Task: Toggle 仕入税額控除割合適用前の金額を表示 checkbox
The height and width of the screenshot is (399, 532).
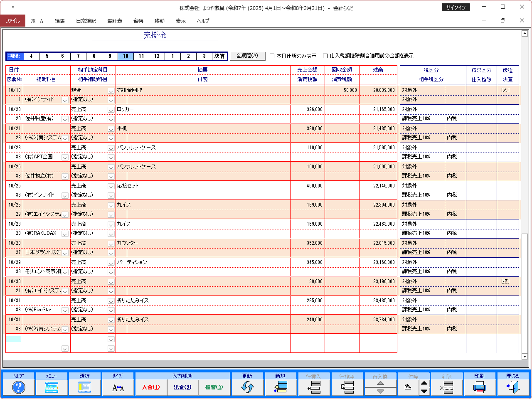Action: 325,56
